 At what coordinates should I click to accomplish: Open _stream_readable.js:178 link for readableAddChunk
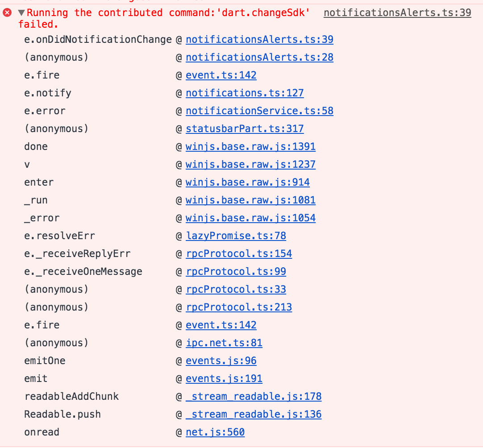click(254, 396)
